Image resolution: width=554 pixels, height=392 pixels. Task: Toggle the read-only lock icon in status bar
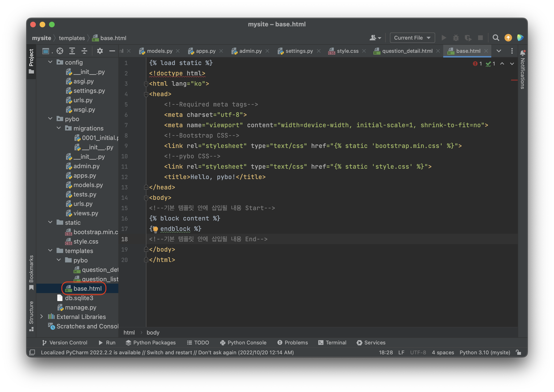[x=518, y=352]
